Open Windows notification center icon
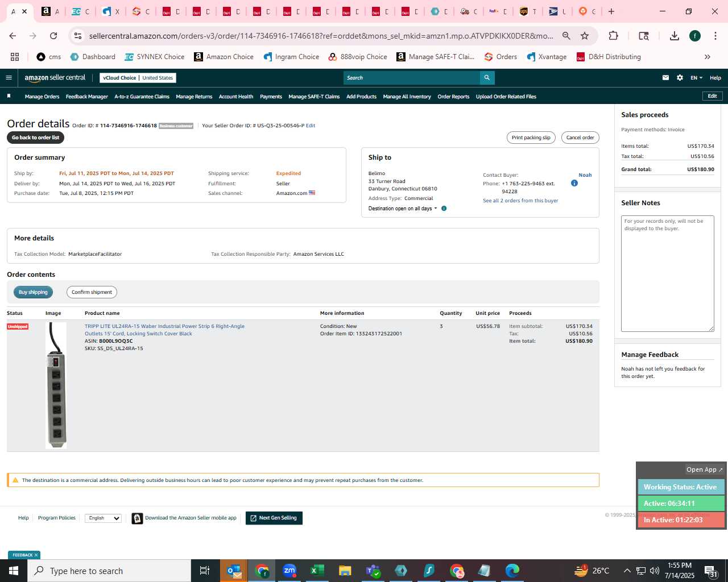Viewport: 728px width, 582px height. pyautogui.click(x=710, y=571)
